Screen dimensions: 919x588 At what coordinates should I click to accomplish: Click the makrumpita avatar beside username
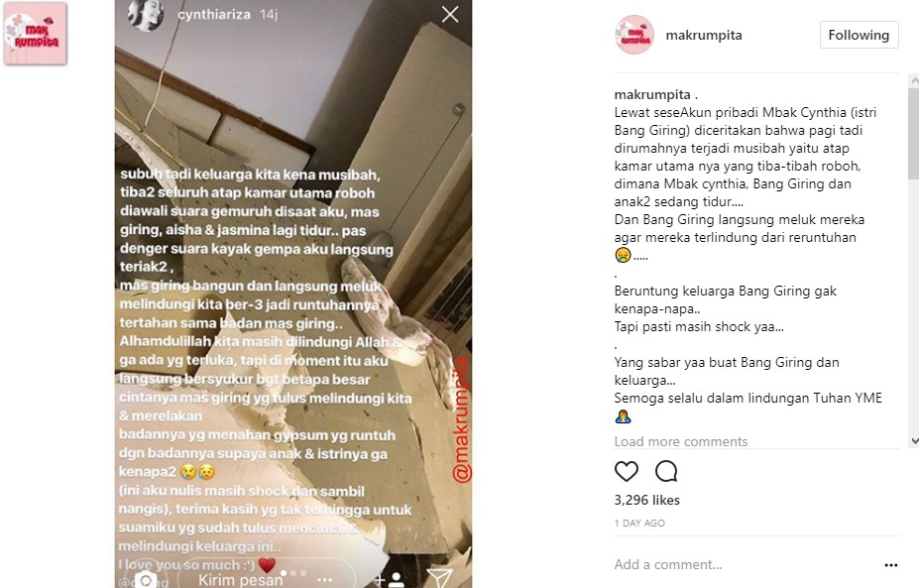point(633,35)
